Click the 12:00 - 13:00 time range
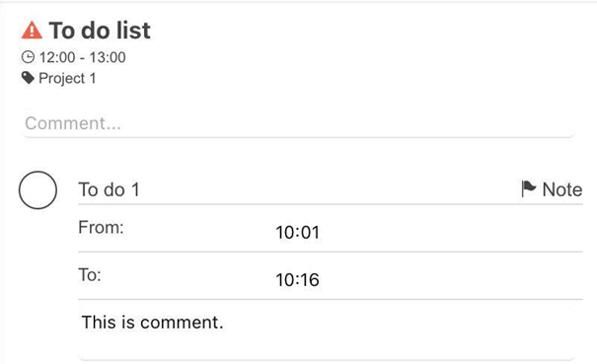This screenshot has width=597, height=364. point(83,57)
